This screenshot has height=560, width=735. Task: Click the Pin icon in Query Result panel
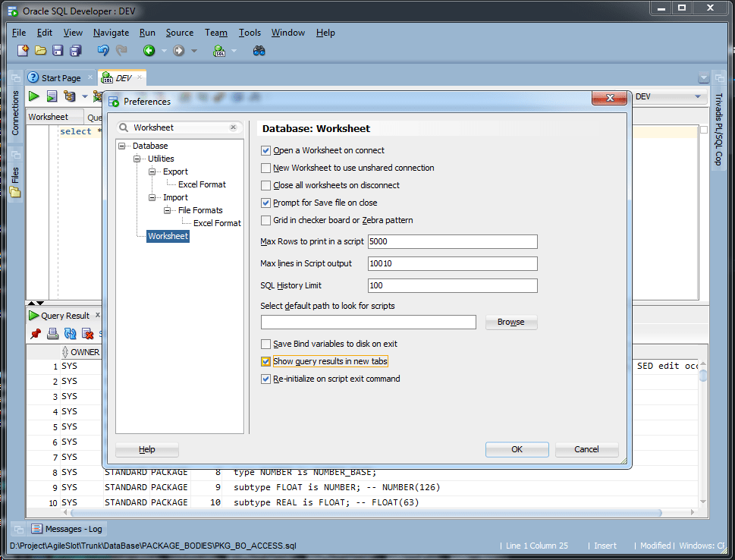pos(36,334)
